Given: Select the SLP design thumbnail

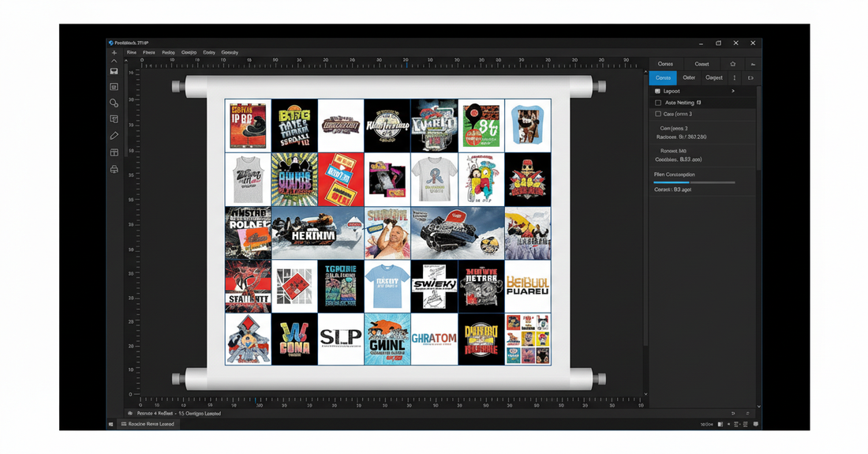Looking at the screenshot, I should (x=340, y=339).
